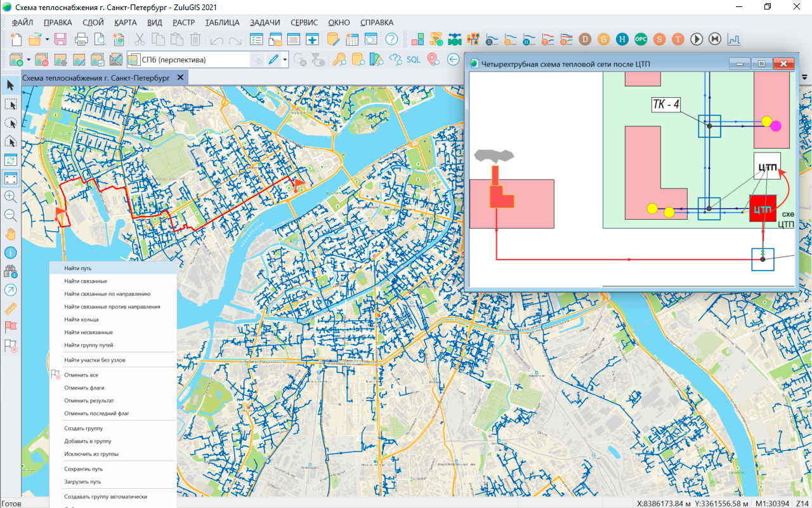The height and width of the screenshot is (508, 812).
Task: Click the add layer icon
Action: coord(16,60)
